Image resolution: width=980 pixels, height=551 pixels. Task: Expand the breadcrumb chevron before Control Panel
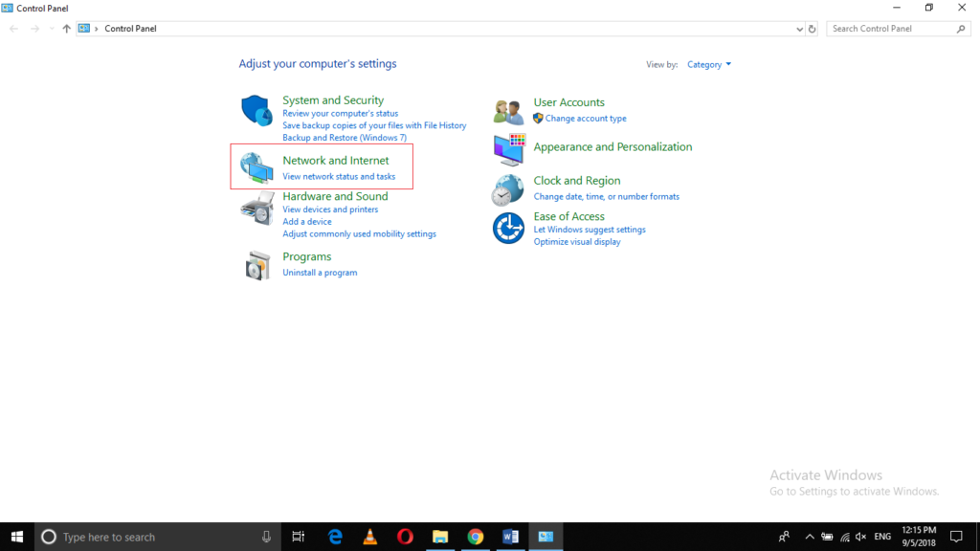(x=97, y=29)
